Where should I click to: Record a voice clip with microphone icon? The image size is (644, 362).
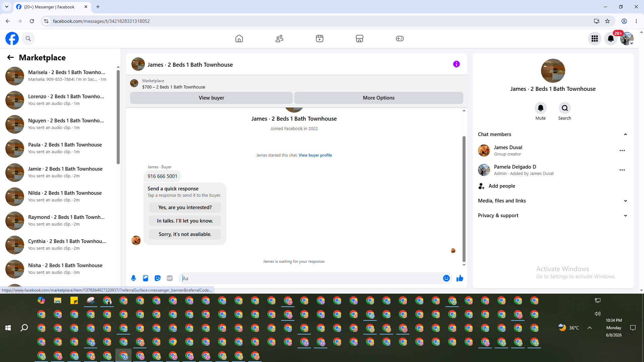point(133,278)
